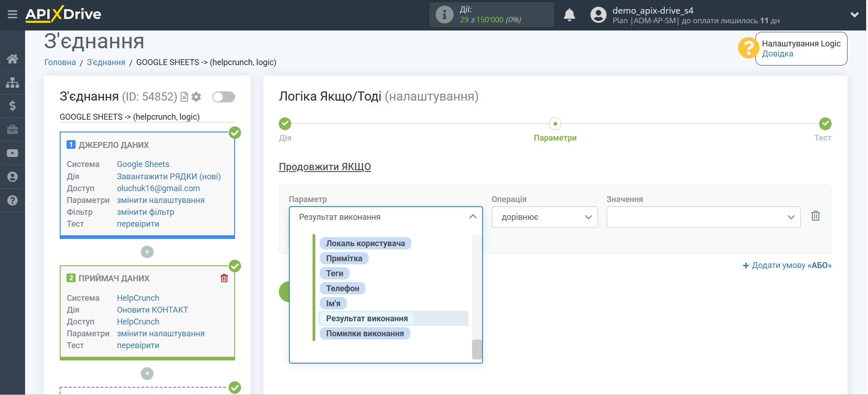Click перевірити in data receiver block

tap(138, 345)
